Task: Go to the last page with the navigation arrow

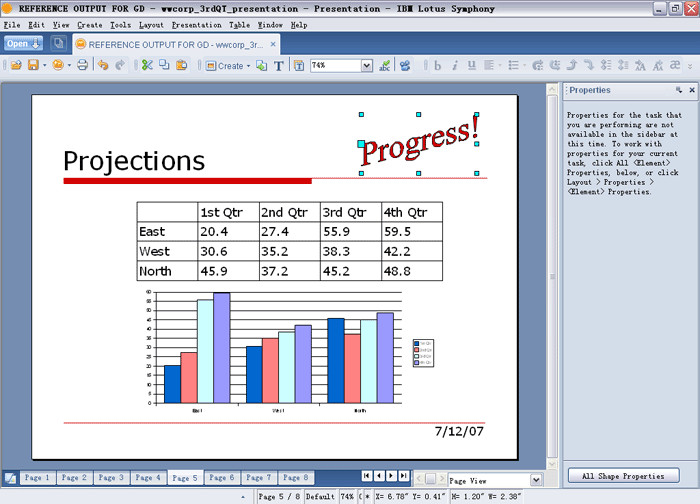Action: 403,477
